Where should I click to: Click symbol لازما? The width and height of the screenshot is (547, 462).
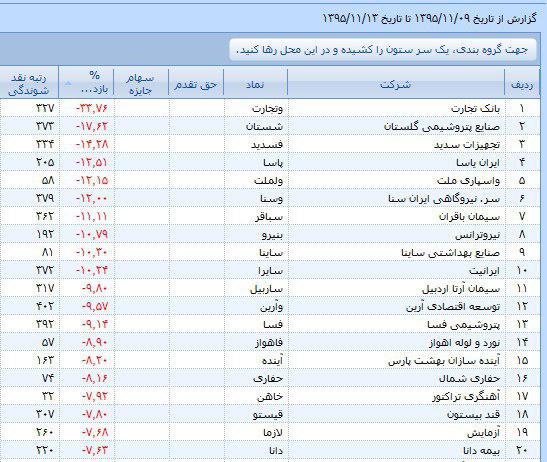click(x=273, y=433)
